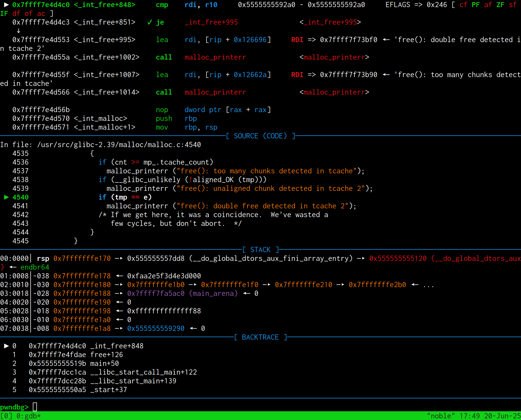Screen dimensions: 521x420
Task: Select backtrace frame 1 free+126
Action: pyautogui.click(x=76, y=355)
